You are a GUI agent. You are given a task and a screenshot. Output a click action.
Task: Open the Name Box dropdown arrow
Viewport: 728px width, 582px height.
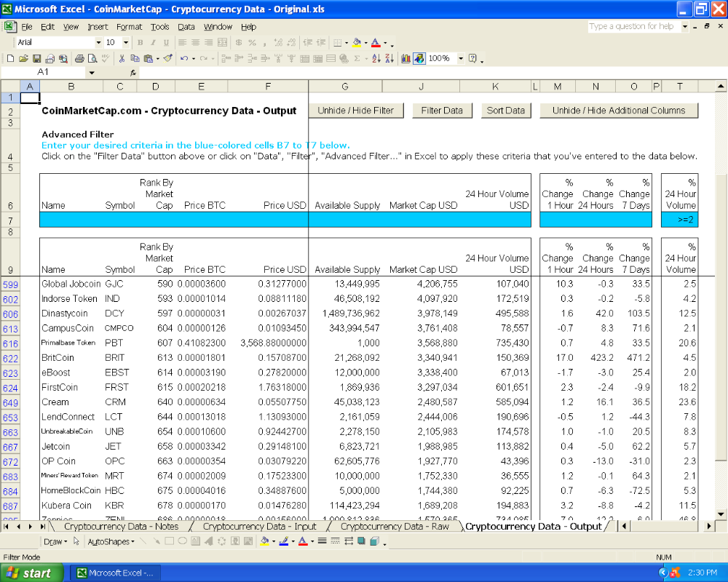click(92, 73)
